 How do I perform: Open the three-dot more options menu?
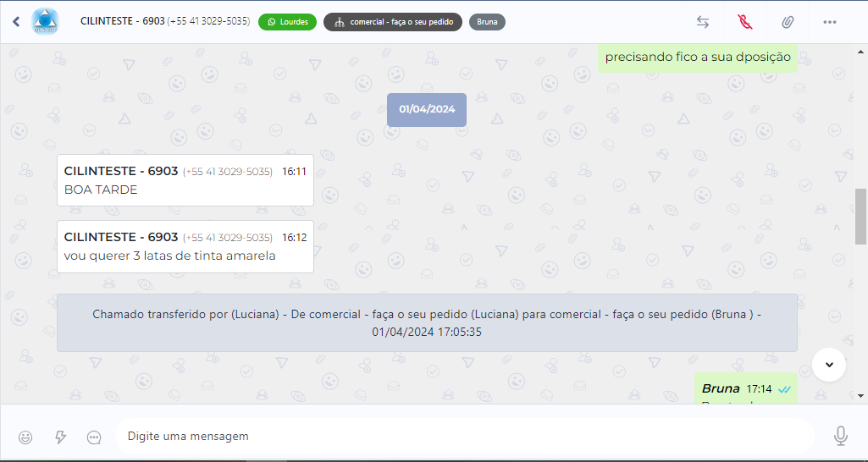830,22
